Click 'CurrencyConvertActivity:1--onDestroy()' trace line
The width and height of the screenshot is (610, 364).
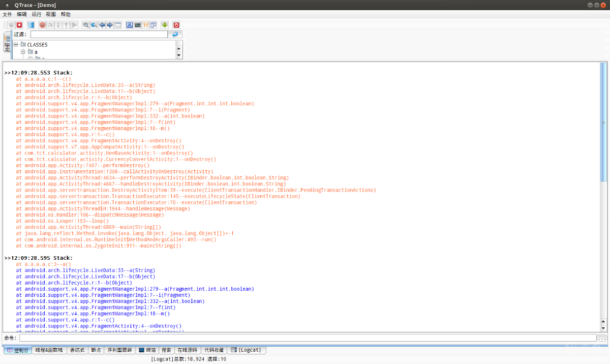(x=116, y=159)
